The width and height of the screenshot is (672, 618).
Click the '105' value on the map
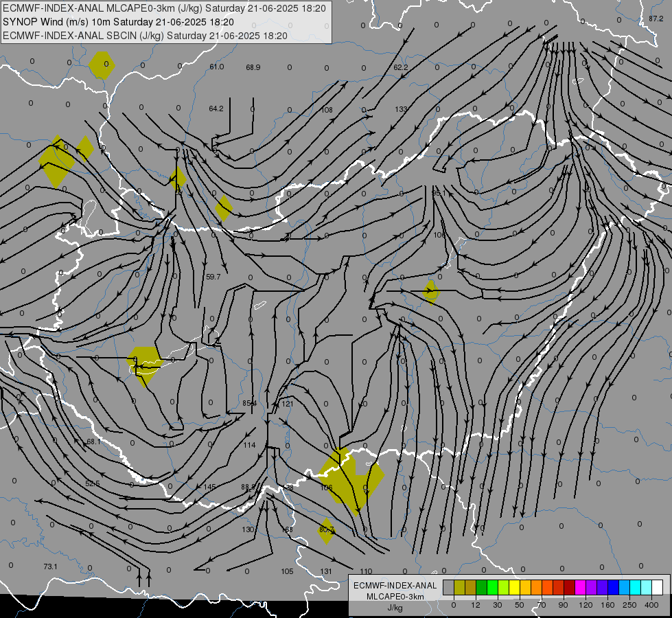click(287, 572)
